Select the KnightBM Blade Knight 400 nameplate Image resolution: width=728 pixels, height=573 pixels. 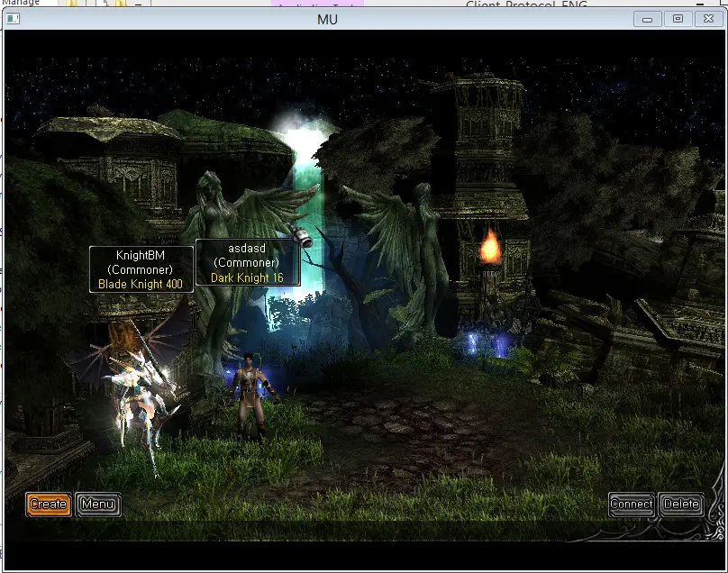141,269
